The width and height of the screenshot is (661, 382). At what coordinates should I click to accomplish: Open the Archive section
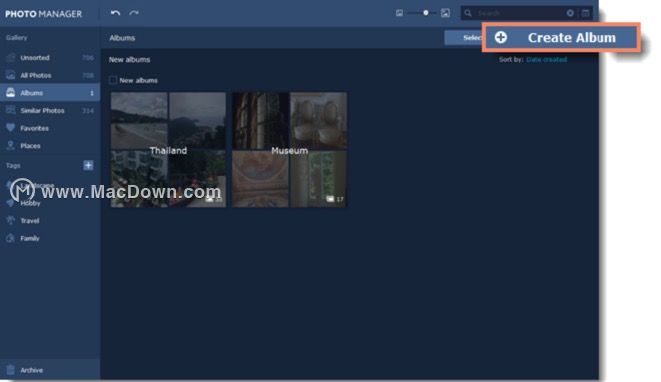tap(50, 370)
